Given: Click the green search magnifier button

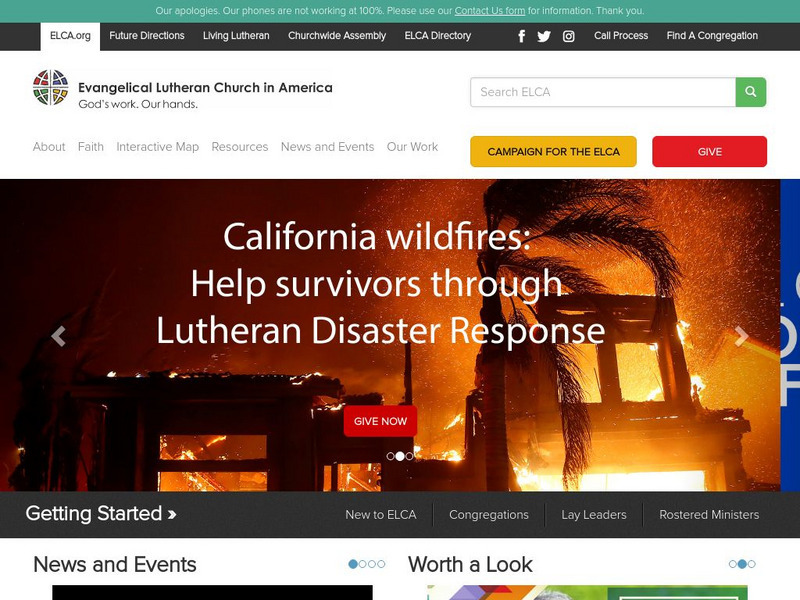Looking at the screenshot, I should [x=751, y=92].
